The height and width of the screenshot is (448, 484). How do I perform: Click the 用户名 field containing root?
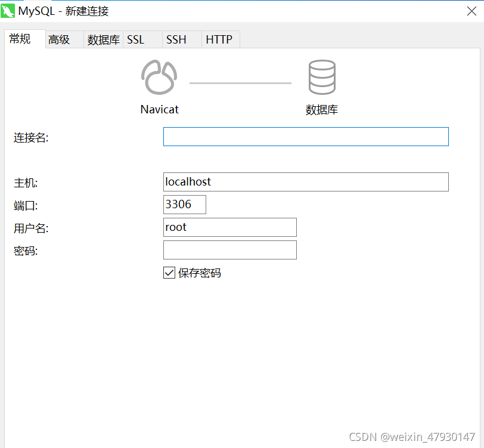point(230,227)
